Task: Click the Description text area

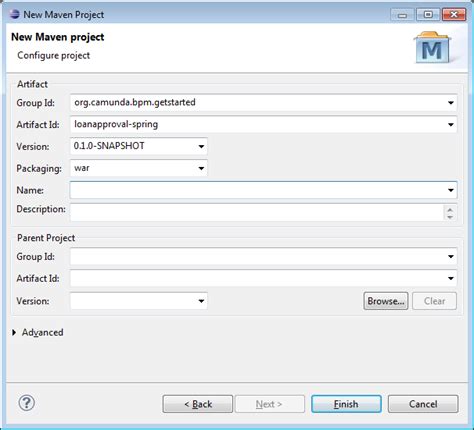Action: (x=257, y=212)
